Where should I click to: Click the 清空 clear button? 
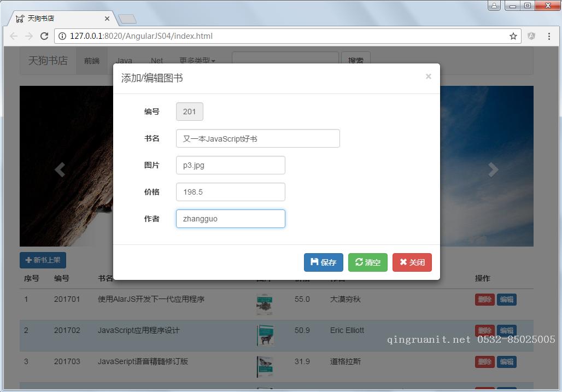point(368,262)
